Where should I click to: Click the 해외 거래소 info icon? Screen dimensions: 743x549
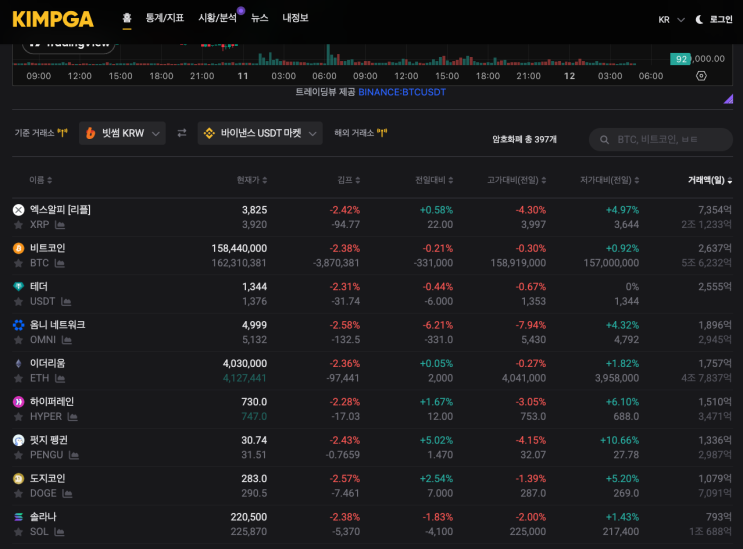pos(382,133)
